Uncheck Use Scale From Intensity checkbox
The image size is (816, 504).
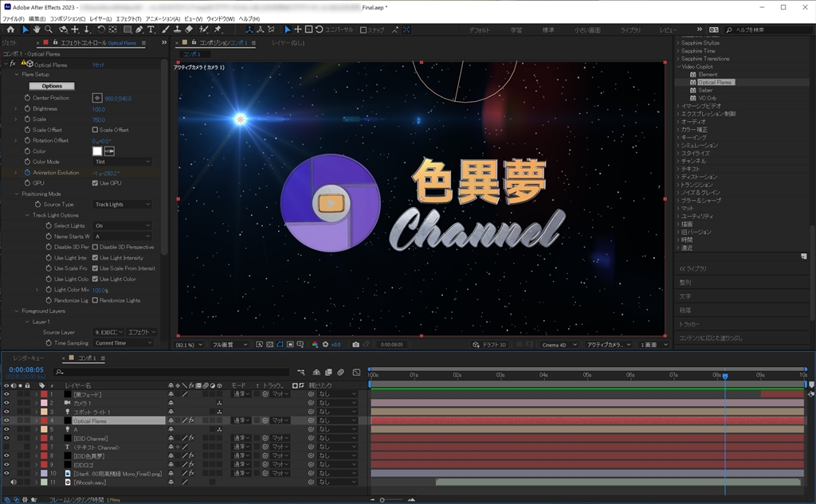[96, 268]
